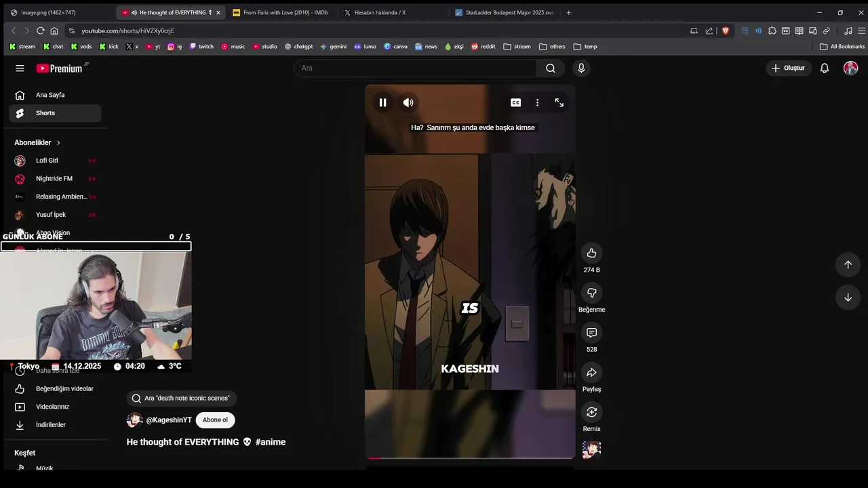Click the Keşfet section heading
Screen dimensions: 868x488
25,453
